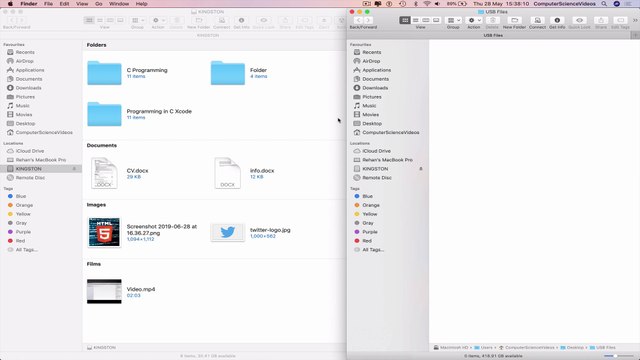Open the Go menu

98,4
